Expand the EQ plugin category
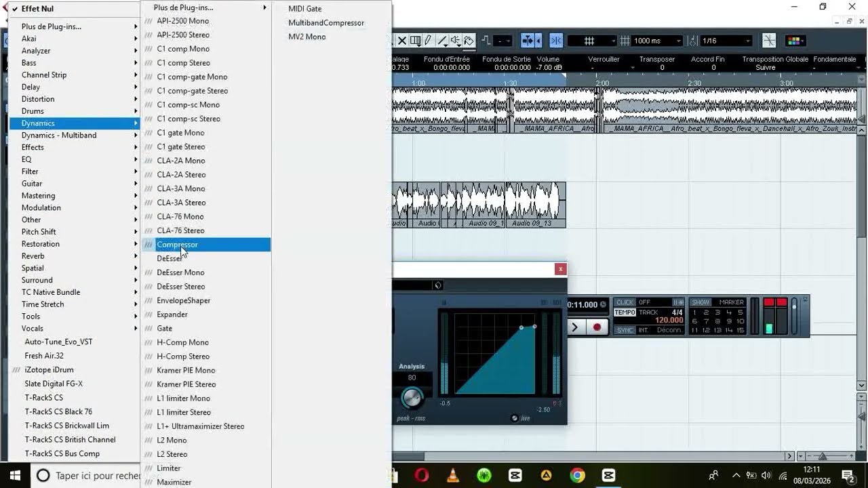 (75, 159)
